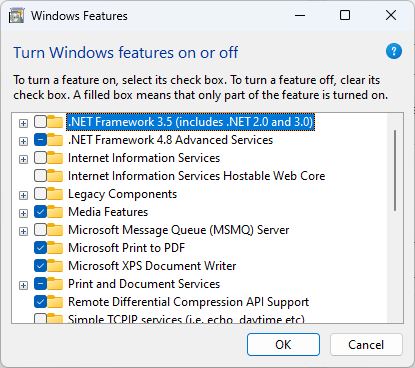Click the folder icon next to Microsoft Print to PDF

pos(55,248)
